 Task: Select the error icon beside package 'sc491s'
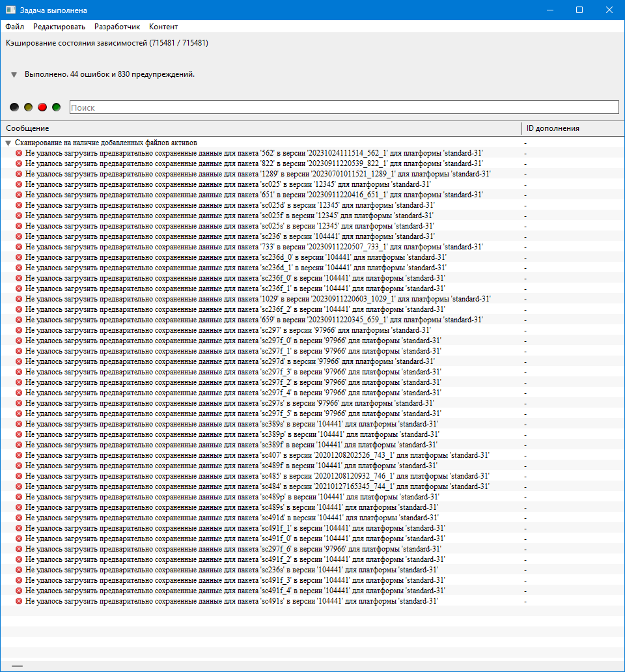point(19,601)
